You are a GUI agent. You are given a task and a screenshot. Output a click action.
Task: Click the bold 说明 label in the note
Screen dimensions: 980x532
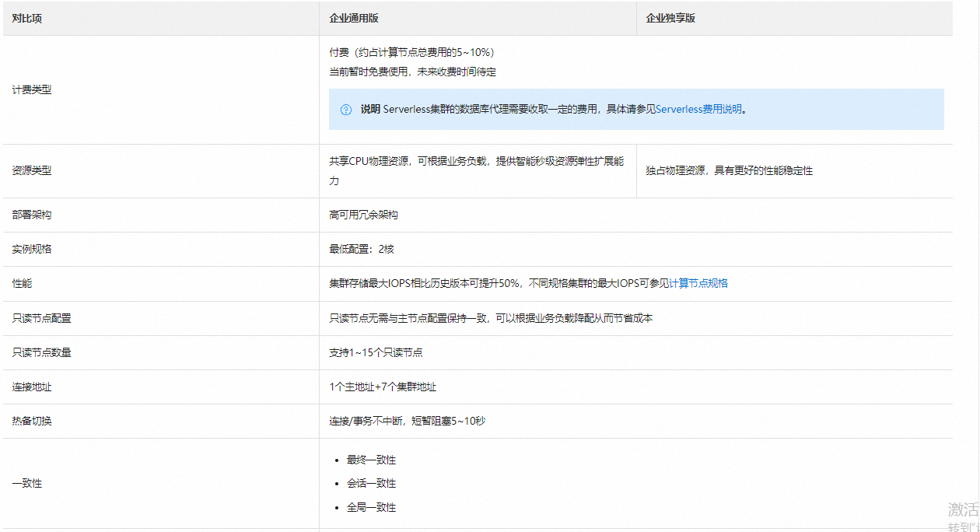pos(370,109)
